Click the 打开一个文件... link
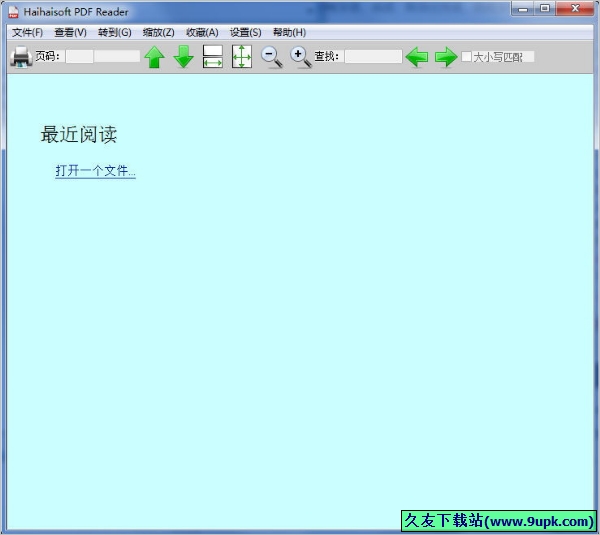 point(95,171)
